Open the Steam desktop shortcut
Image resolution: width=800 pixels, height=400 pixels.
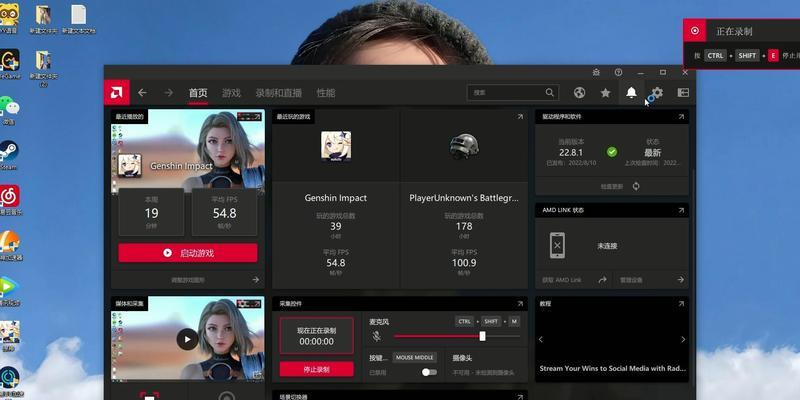coord(9,155)
